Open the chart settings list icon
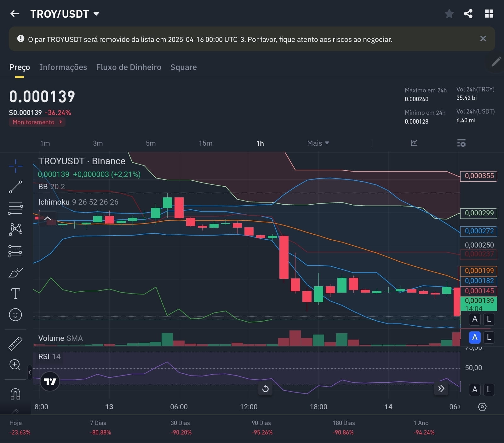This screenshot has height=443, width=504. (x=461, y=143)
